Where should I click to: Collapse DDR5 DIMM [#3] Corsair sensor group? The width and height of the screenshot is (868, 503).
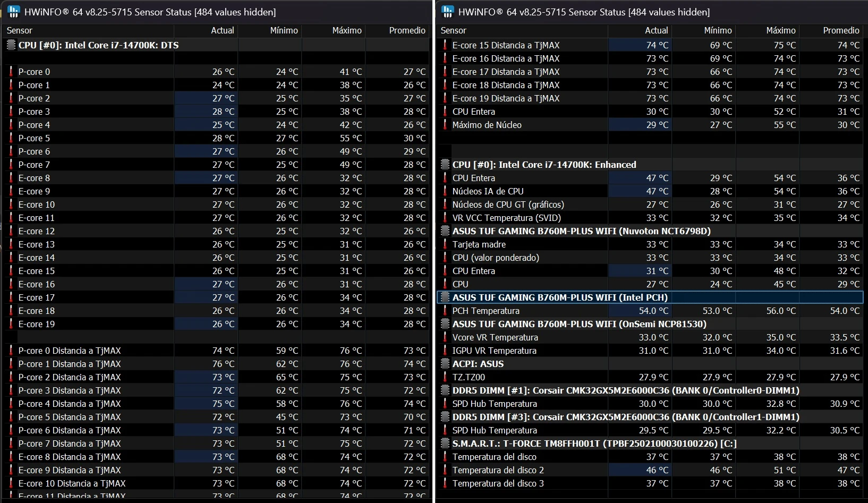(x=651, y=417)
